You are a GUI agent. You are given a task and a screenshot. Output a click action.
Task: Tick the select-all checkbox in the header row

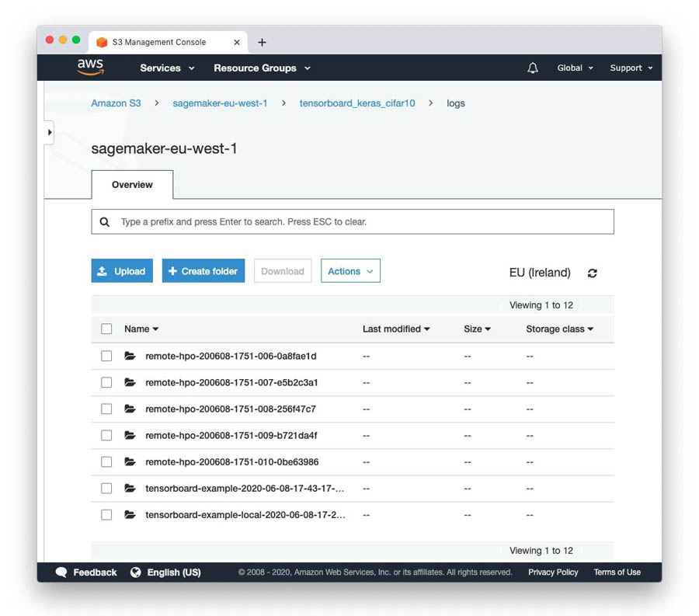(106, 329)
